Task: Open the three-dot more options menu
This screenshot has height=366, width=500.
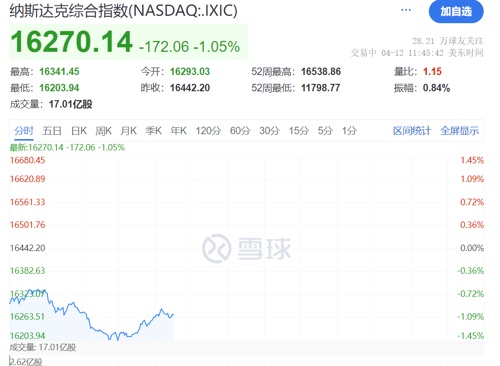Action: coord(406,10)
